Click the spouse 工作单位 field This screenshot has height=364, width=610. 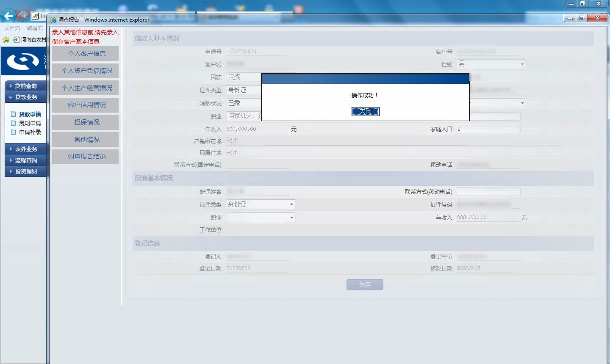pos(339,230)
